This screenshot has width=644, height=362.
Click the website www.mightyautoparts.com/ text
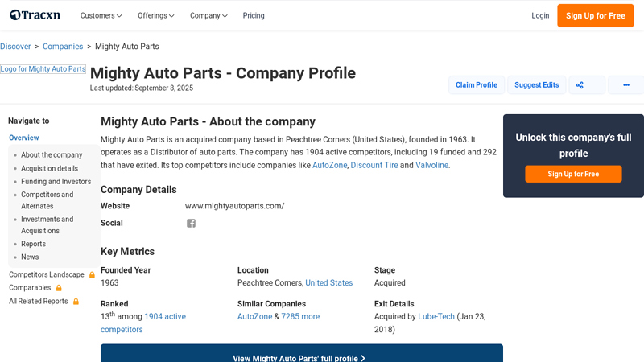tap(234, 206)
